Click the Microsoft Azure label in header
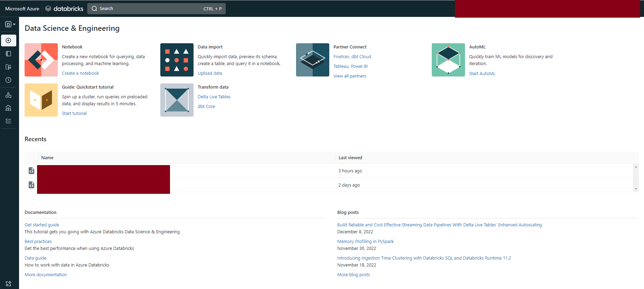This screenshot has height=289, width=644. click(x=22, y=9)
